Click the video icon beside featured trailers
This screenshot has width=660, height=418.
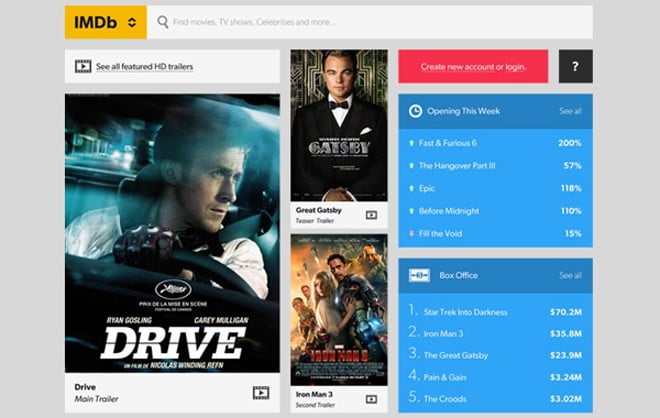[83, 67]
